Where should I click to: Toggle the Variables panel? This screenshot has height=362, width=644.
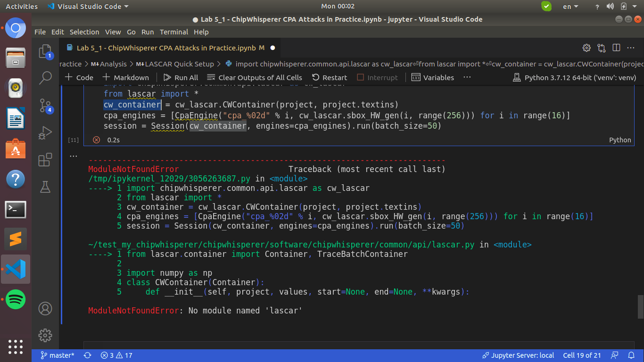pyautogui.click(x=432, y=77)
